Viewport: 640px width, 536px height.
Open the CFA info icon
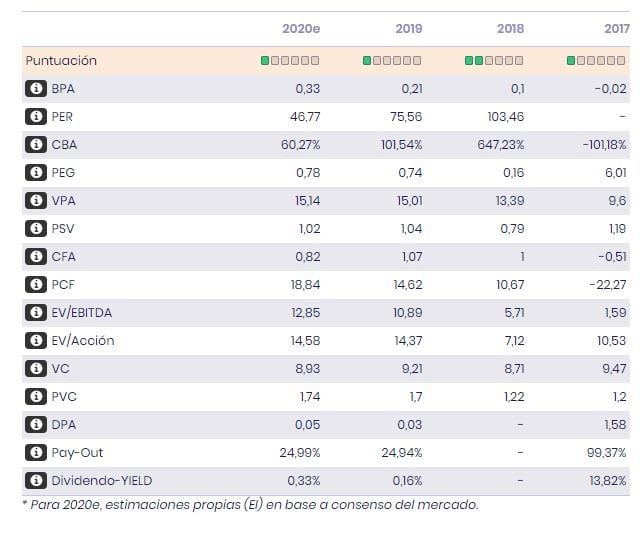click(36, 257)
